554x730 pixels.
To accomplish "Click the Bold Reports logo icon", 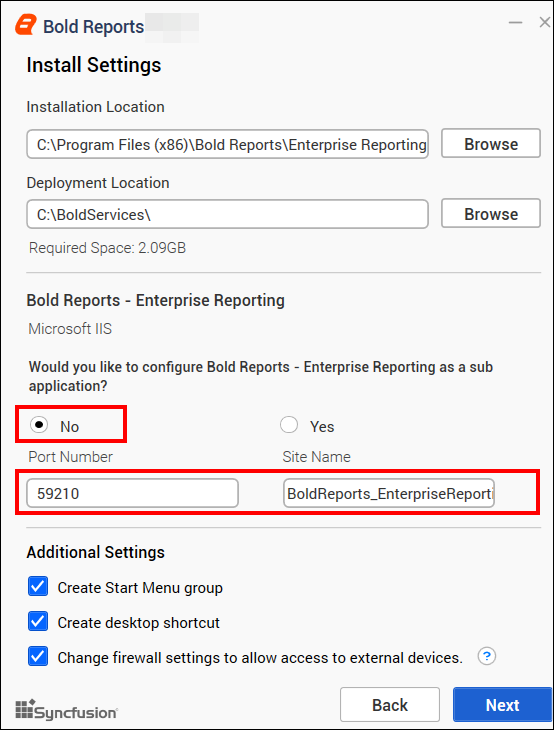I will click(x=26, y=25).
